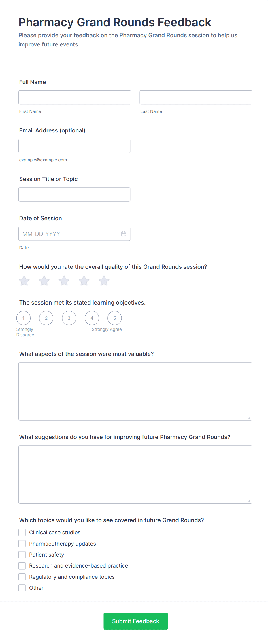The image size is (268, 644).
Task: Enable the Regulatory and compliance topics option
Action: click(22, 577)
